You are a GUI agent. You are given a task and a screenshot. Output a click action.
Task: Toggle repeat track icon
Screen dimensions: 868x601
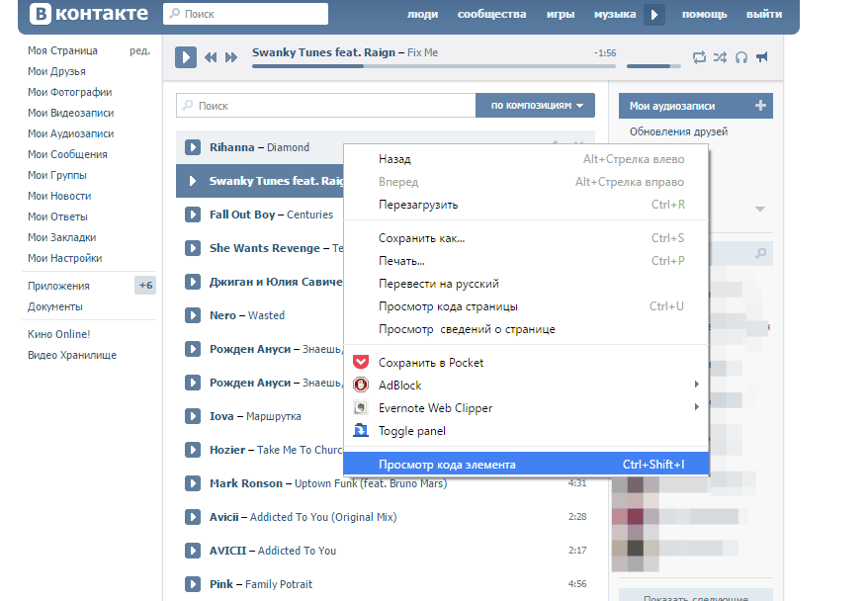point(699,57)
